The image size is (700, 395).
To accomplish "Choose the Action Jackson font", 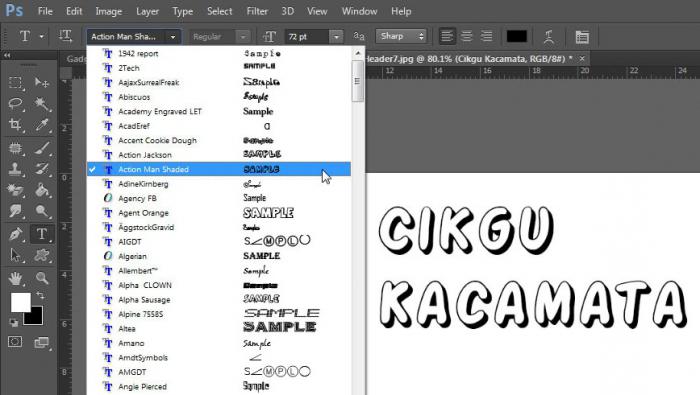I will coord(219,155).
